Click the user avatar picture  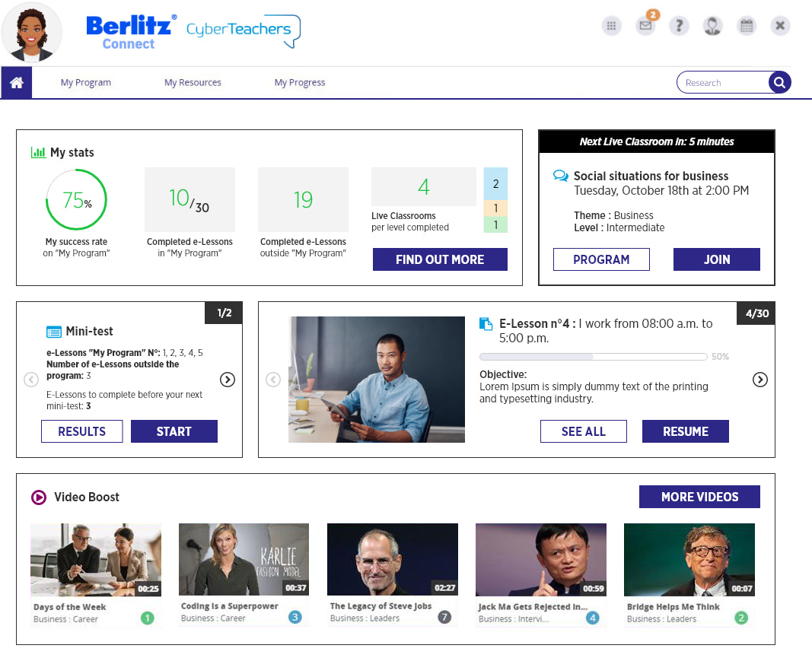click(x=32, y=33)
